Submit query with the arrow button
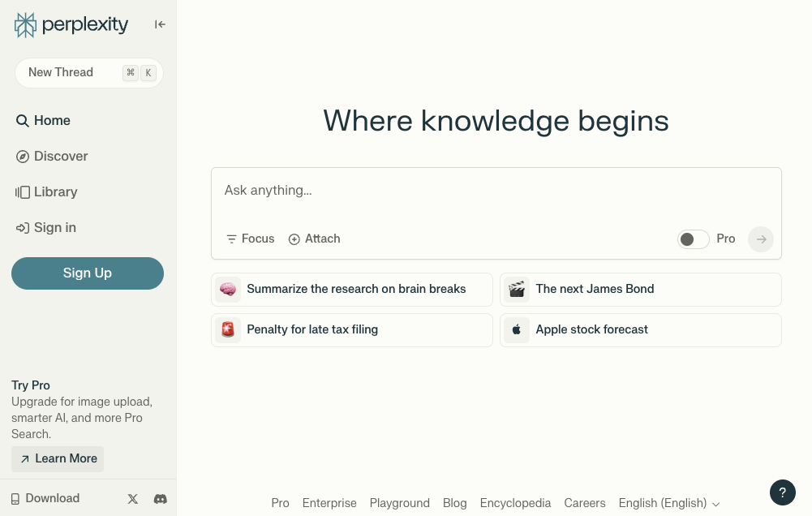The height and width of the screenshot is (516, 812). pyautogui.click(x=761, y=239)
